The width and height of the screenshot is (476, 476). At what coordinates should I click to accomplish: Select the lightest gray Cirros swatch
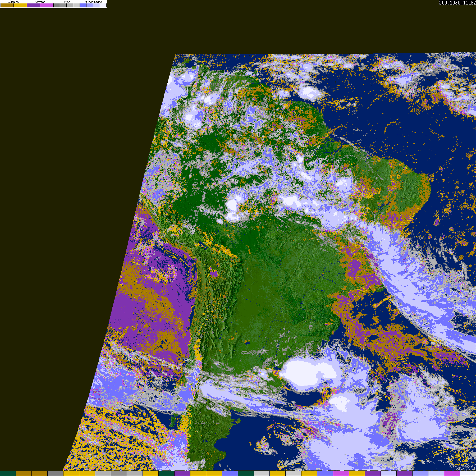point(76,5)
